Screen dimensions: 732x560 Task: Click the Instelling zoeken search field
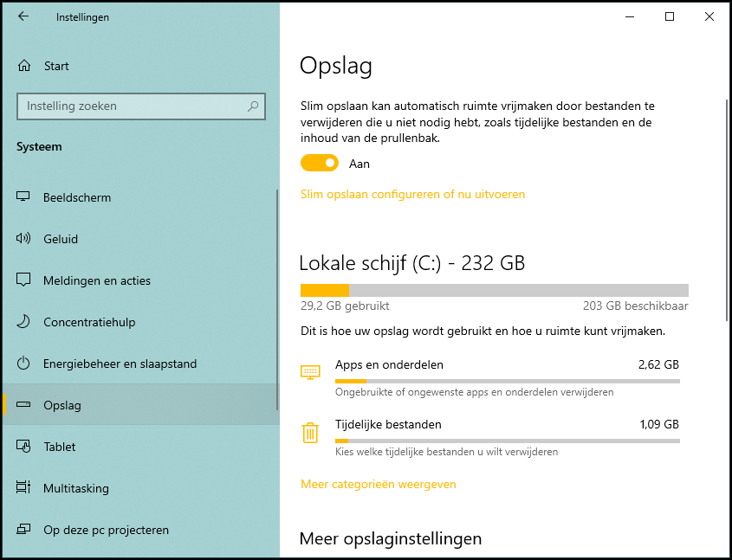coord(141,106)
